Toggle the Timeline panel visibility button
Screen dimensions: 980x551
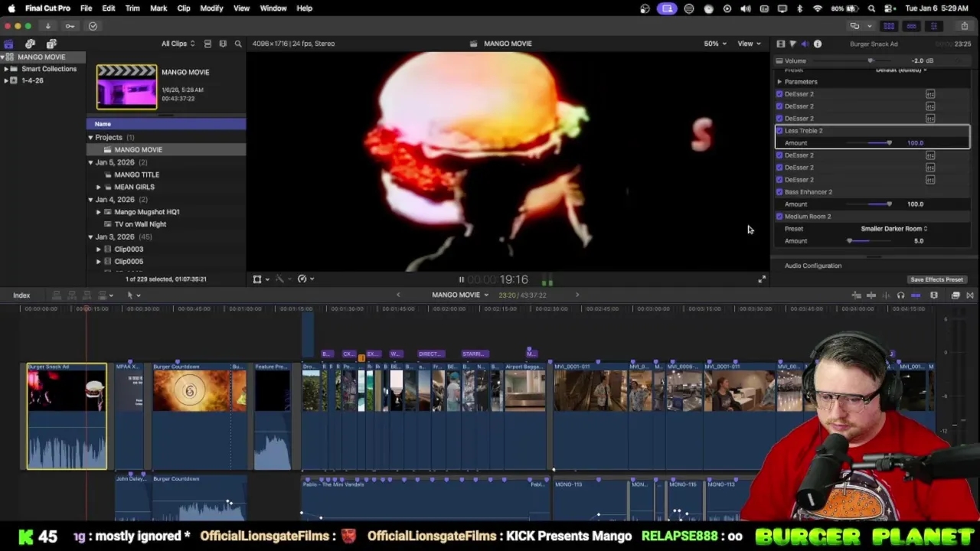(x=911, y=26)
